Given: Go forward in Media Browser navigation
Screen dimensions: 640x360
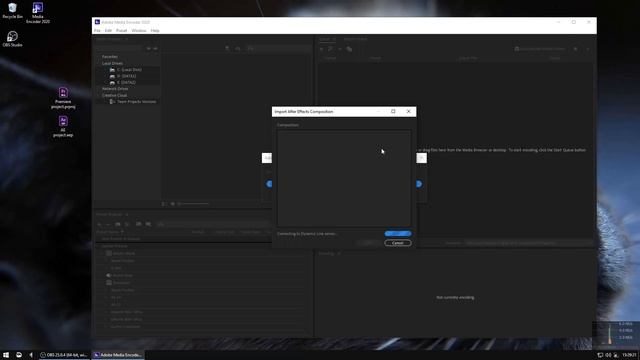Looking at the screenshot, I should pos(155,49).
